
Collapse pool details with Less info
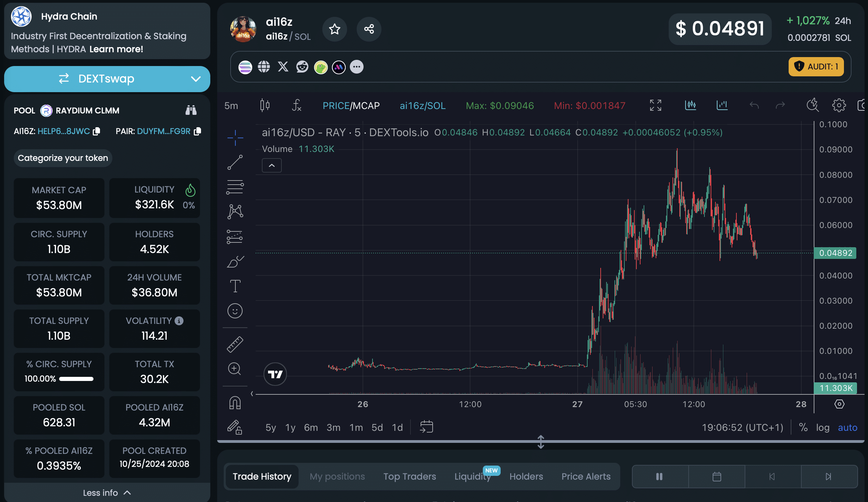pos(107,493)
